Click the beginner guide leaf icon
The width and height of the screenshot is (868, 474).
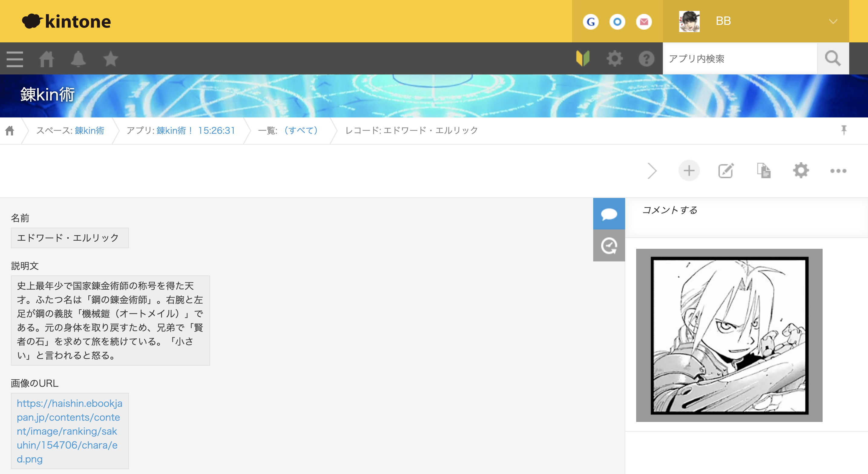583,59
